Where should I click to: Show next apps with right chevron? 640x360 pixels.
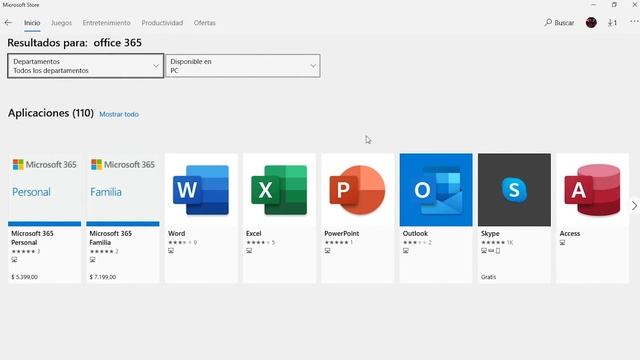click(634, 206)
